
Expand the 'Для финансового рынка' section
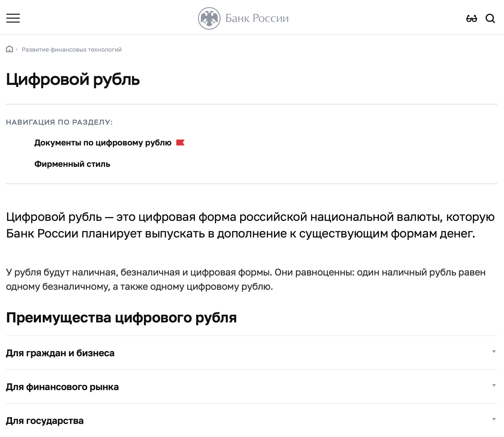62,387
